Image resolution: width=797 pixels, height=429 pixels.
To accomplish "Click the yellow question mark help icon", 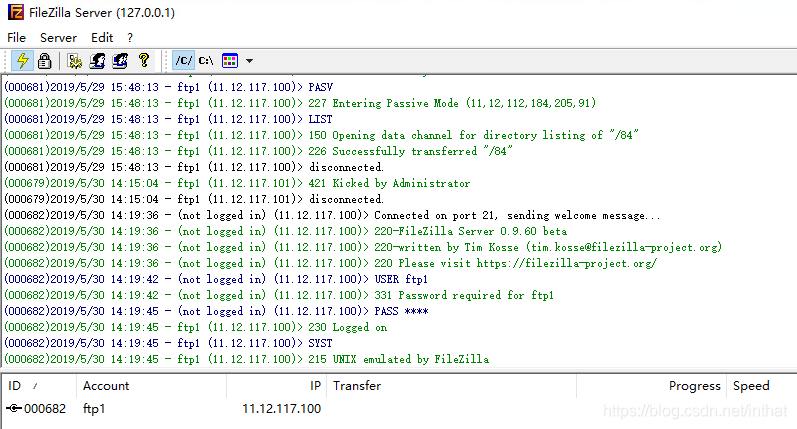I will (x=144, y=60).
